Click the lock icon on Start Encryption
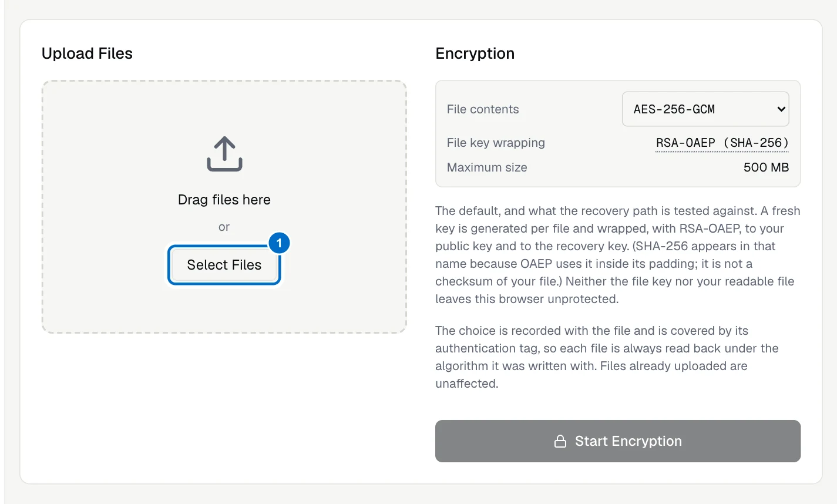This screenshot has height=504, width=837. [560, 441]
